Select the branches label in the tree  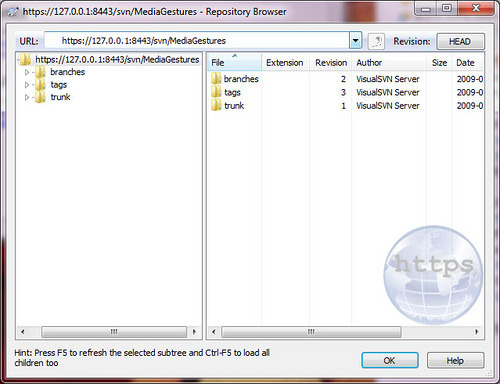coord(67,72)
